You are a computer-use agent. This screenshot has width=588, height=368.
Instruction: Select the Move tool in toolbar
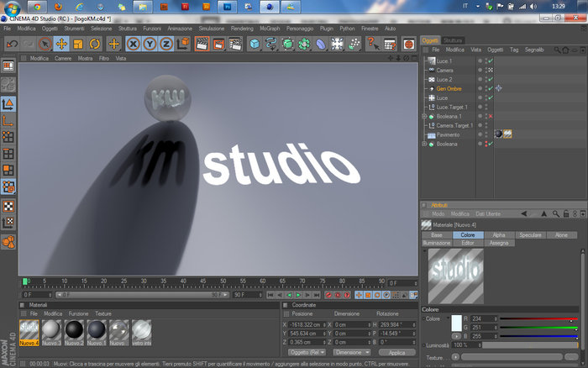(x=61, y=44)
